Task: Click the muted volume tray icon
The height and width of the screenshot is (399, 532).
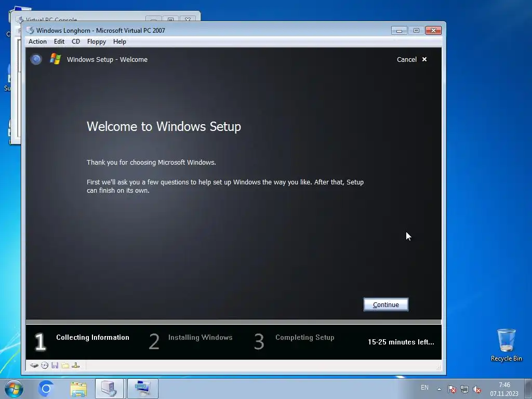Action: point(477,389)
